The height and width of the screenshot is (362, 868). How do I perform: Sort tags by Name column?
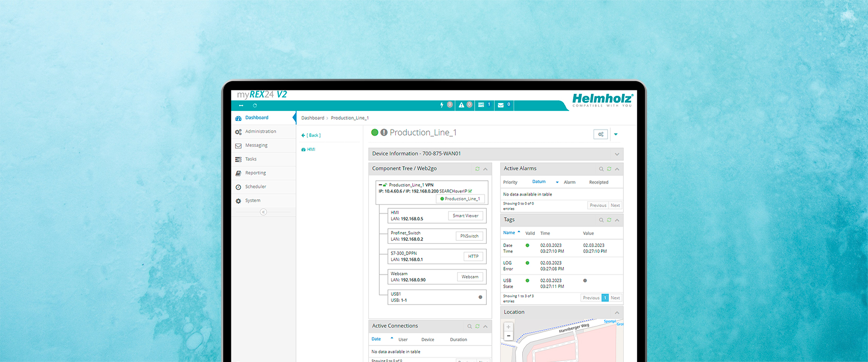[509, 233]
